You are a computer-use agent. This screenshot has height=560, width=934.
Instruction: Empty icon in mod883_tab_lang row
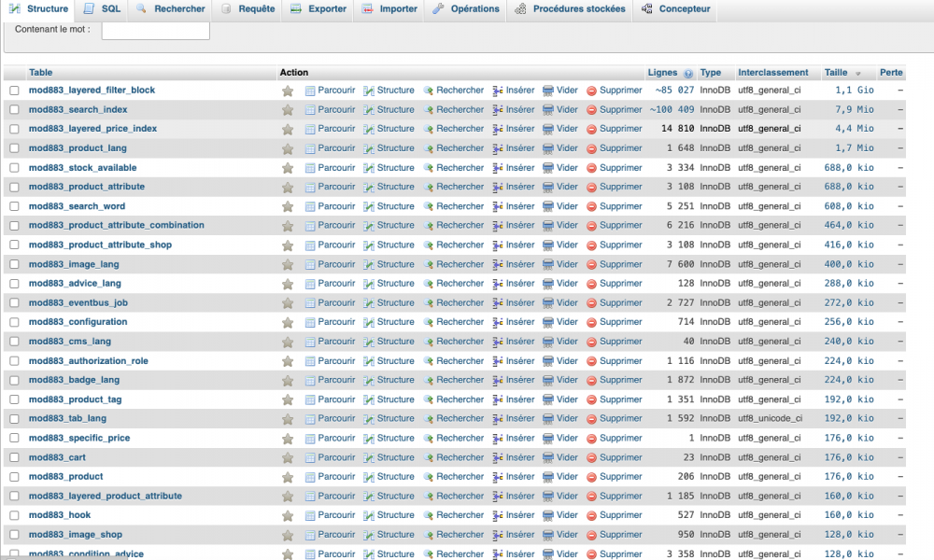click(548, 420)
